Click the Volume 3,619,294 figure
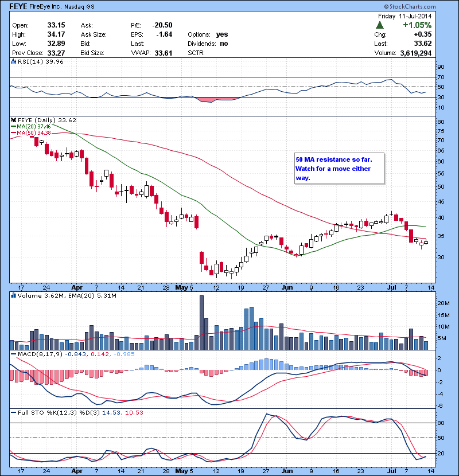Viewport: 459px width, 476px height. coord(416,53)
